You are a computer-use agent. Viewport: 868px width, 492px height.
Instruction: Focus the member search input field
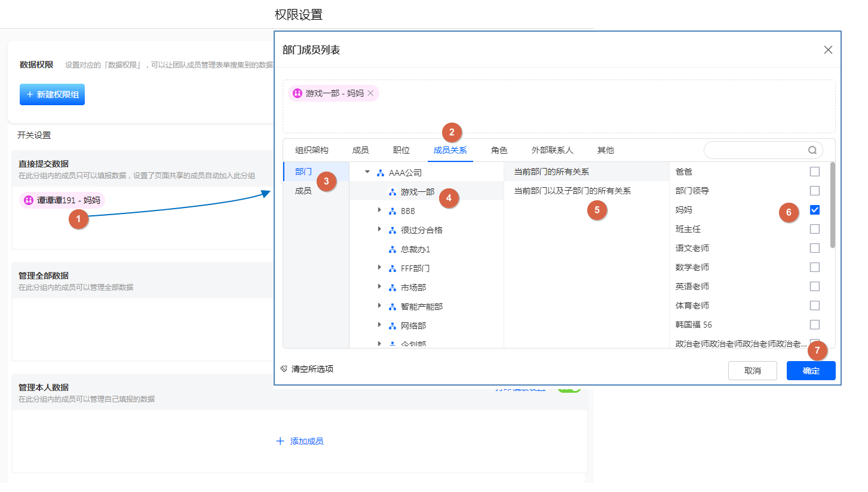(x=756, y=150)
